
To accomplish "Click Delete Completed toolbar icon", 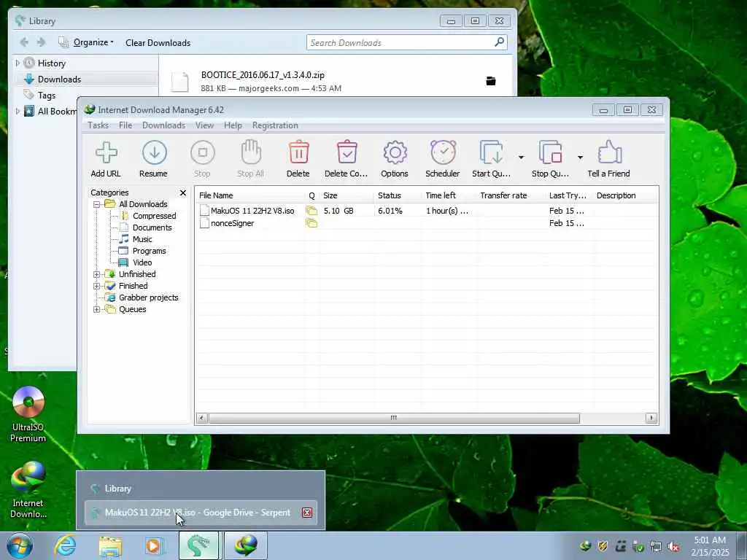I will [x=347, y=159].
